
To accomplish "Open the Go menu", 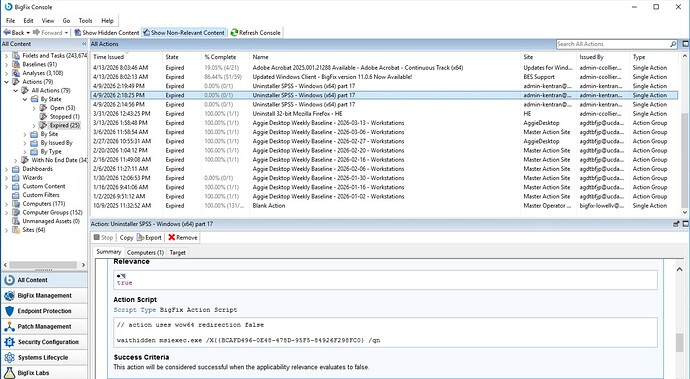I will (66, 21).
